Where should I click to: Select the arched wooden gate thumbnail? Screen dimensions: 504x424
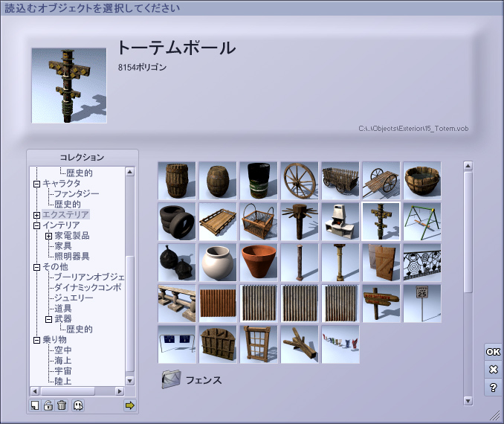click(x=218, y=344)
